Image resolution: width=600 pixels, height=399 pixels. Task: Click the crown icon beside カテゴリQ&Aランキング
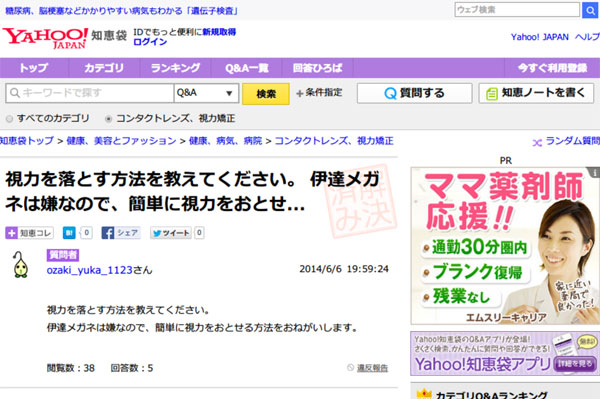point(424,394)
